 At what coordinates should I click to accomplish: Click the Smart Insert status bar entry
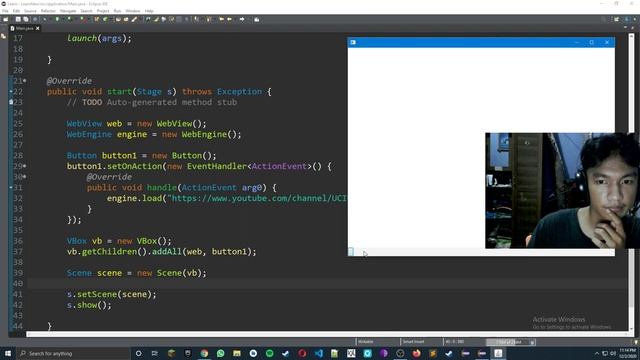(413, 342)
